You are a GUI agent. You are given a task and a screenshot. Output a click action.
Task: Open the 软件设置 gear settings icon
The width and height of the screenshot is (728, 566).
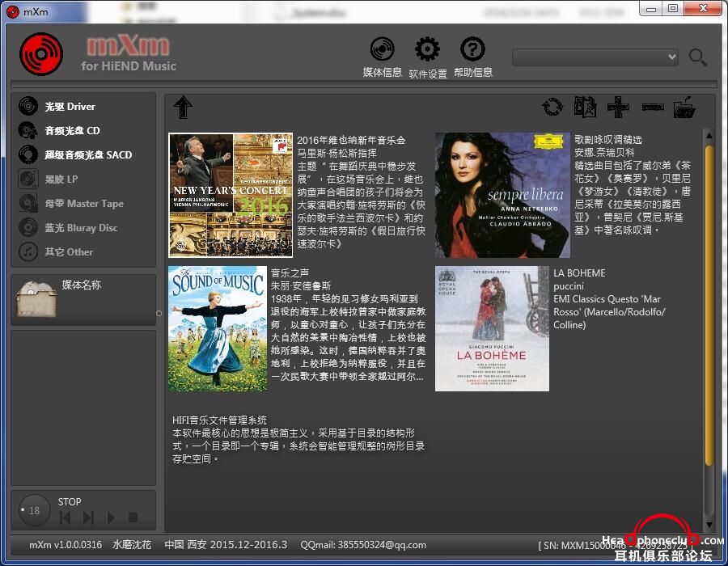427,49
